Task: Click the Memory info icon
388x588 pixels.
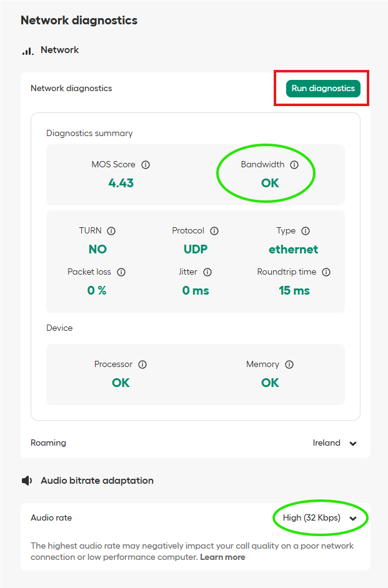Action: point(289,365)
